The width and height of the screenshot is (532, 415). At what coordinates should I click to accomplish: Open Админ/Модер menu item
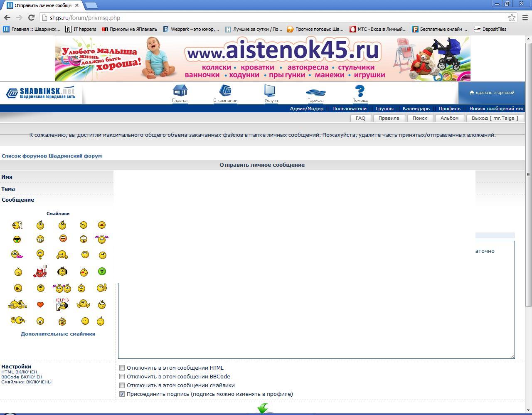[x=307, y=109]
